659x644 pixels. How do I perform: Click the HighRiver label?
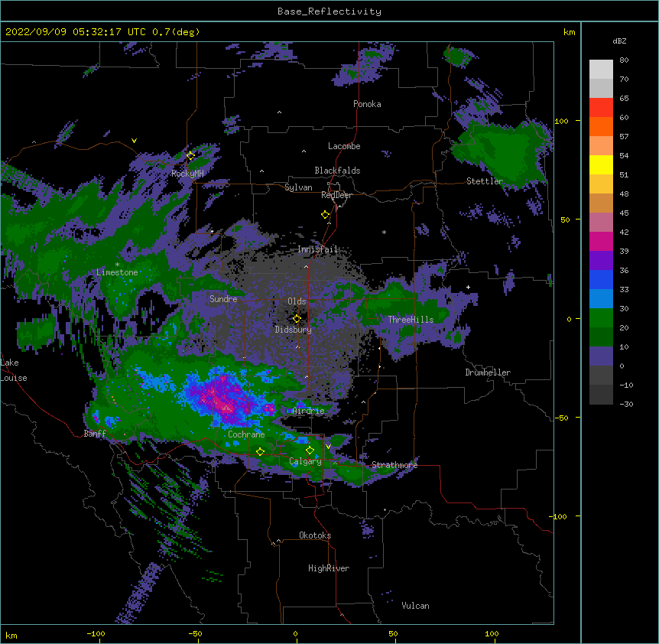click(x=329, y=568)
